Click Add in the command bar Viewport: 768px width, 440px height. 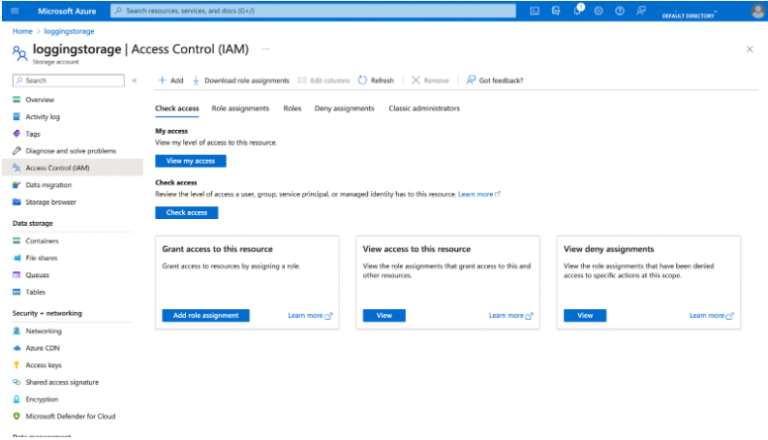(x=170, y=80)
